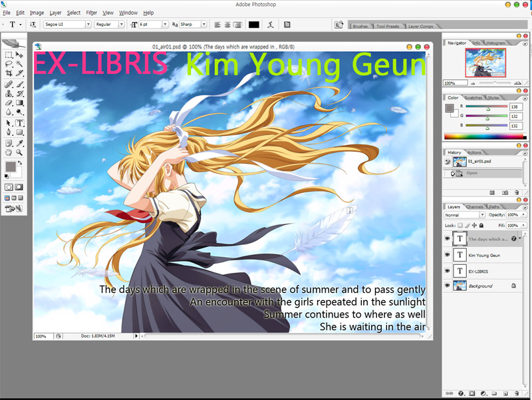Select the Clone Stamp tool
The height and width of the screenshot is (400, 532).
coord(9,94)
